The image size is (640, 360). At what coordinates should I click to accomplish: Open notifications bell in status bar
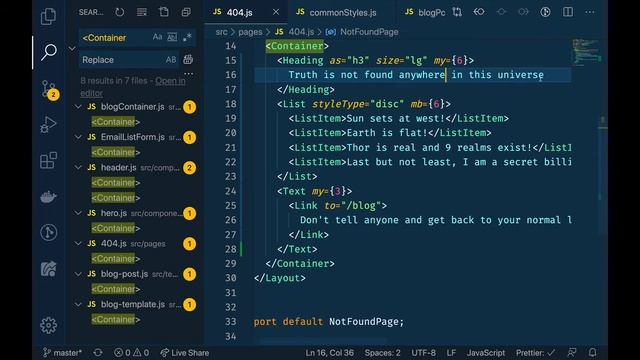pos(592,353)
